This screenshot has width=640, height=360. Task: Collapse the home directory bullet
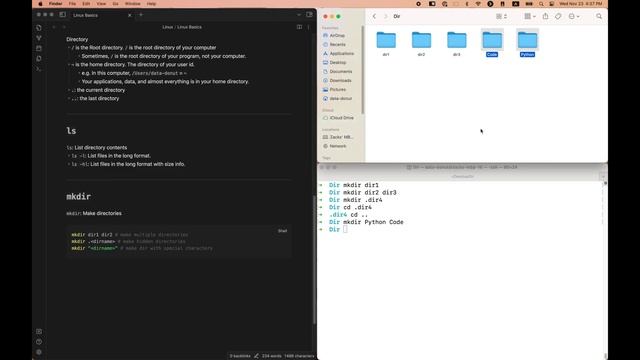(x=69, y=64)
